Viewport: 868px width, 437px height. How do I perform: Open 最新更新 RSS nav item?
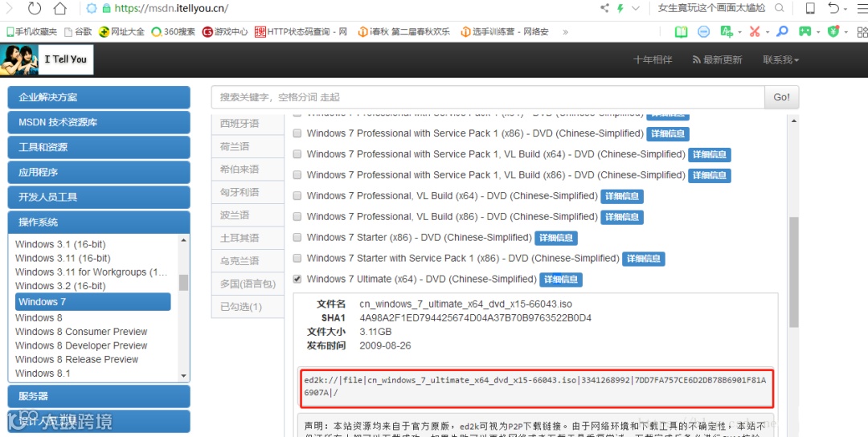pos(717,59)
